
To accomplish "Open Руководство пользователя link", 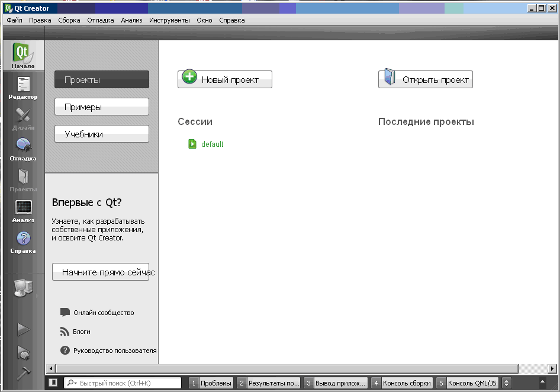I will coord(115,351).
